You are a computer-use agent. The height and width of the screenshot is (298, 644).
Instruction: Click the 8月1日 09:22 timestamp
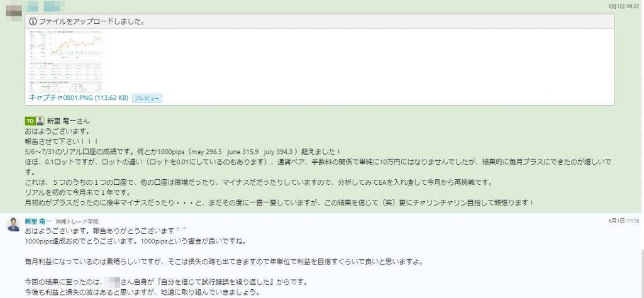pos(623,6)
